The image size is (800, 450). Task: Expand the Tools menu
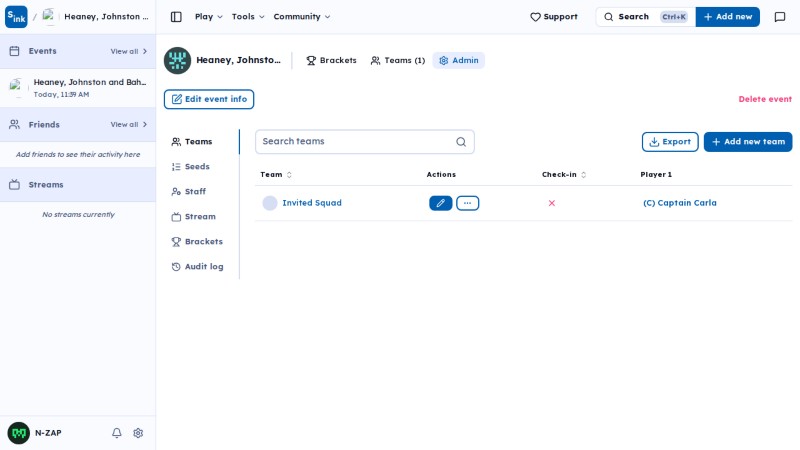(x=248, y=17)
